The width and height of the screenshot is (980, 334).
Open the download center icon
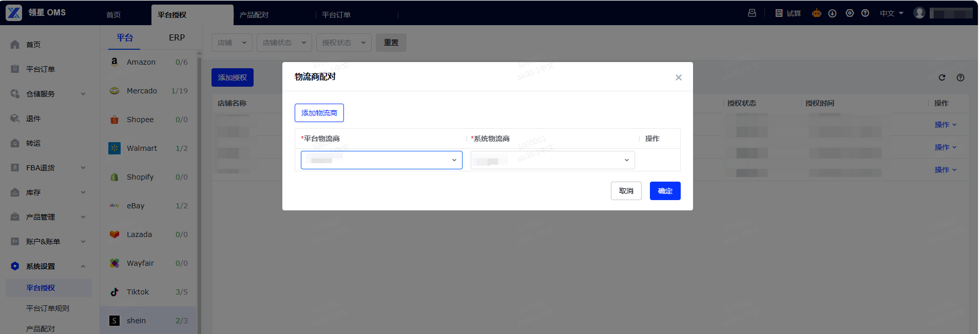pos(832,13)
